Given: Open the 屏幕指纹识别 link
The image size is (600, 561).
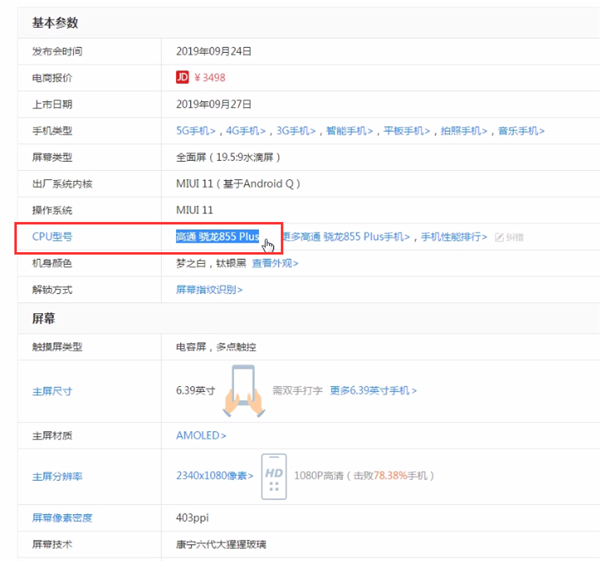Looking at the screenshot, I should (209, 290).
